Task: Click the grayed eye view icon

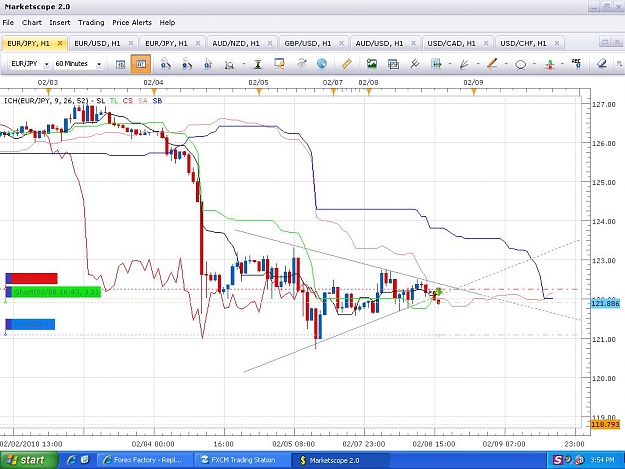Action: click(302, 63)
